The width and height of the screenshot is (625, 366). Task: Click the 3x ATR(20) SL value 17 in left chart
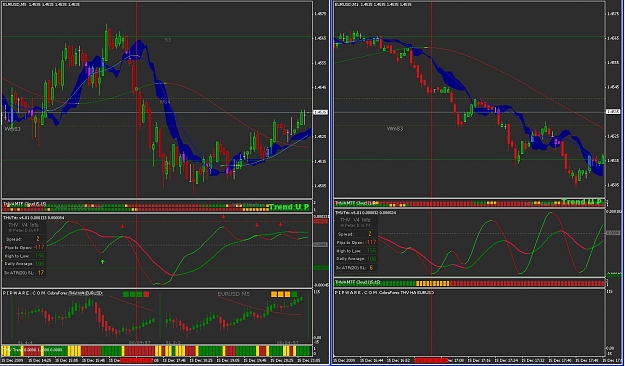tap(41, 273)
